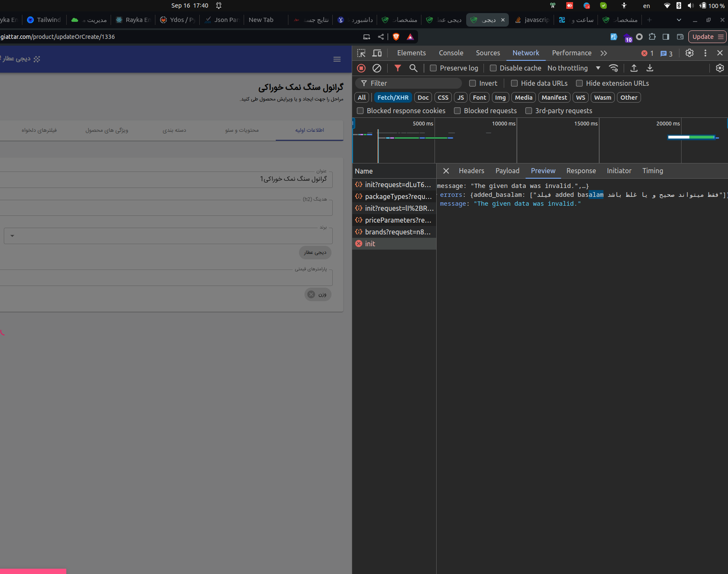The width and height of the screenshot is (728, 574).
Task: Check the Disable cache checkbox
Action: point(493,68)
